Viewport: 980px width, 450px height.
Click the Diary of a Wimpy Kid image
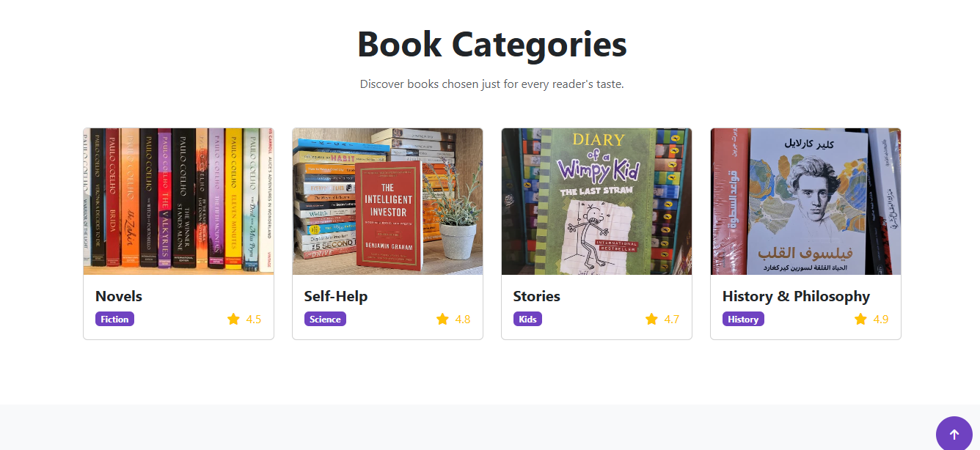coord(596,202)
